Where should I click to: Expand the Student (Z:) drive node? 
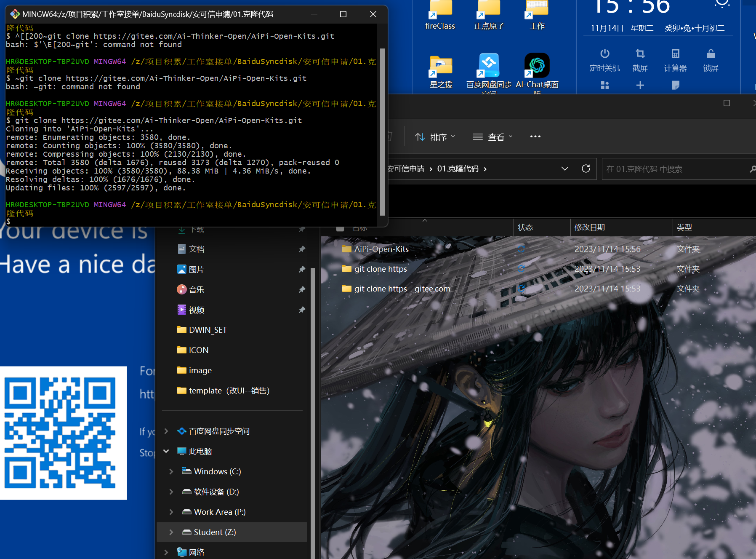coord(171,532)
